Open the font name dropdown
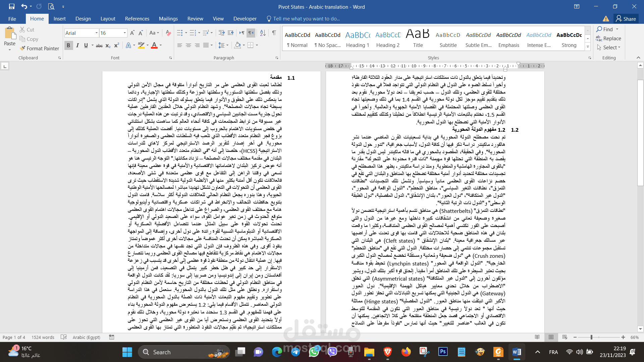This screenshot has width=644, height=362. [97, 33]
